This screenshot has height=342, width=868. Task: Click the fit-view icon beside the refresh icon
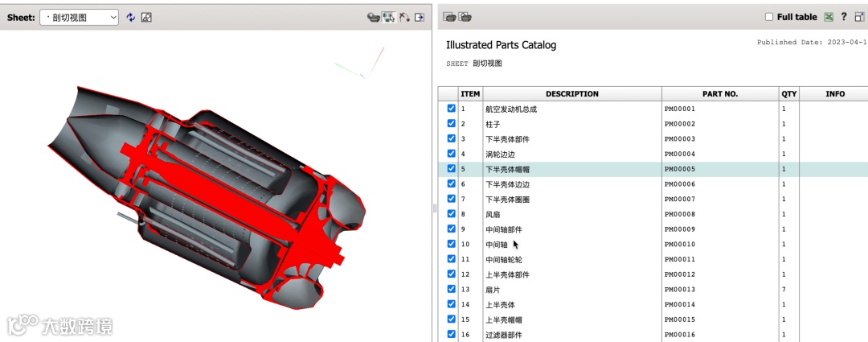[146, 17]
